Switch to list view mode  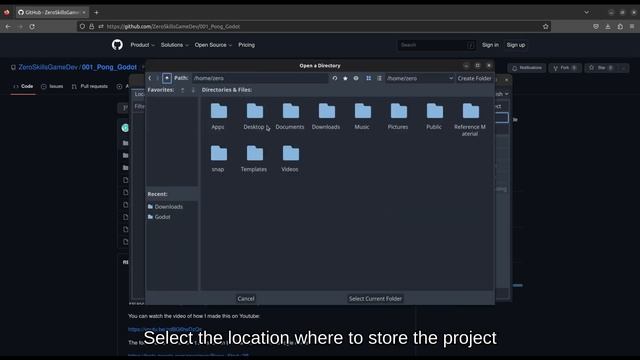379,78
